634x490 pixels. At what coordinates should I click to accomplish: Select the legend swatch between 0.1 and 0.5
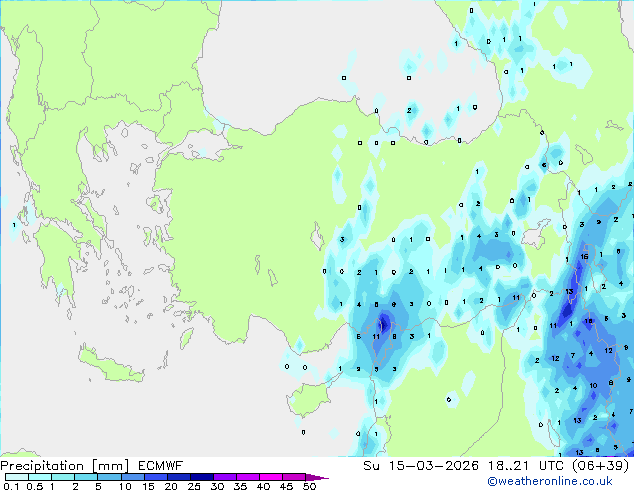[17, 477]
